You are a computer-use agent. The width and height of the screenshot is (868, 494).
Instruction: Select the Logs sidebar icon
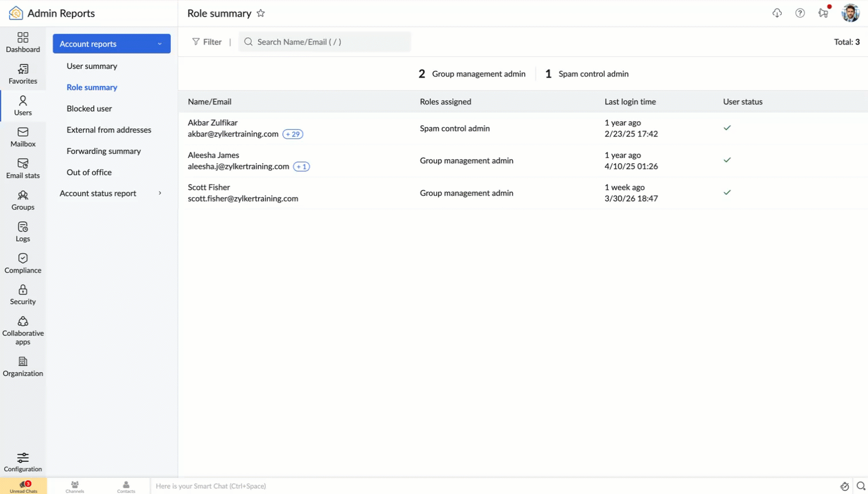coord(23,231)
